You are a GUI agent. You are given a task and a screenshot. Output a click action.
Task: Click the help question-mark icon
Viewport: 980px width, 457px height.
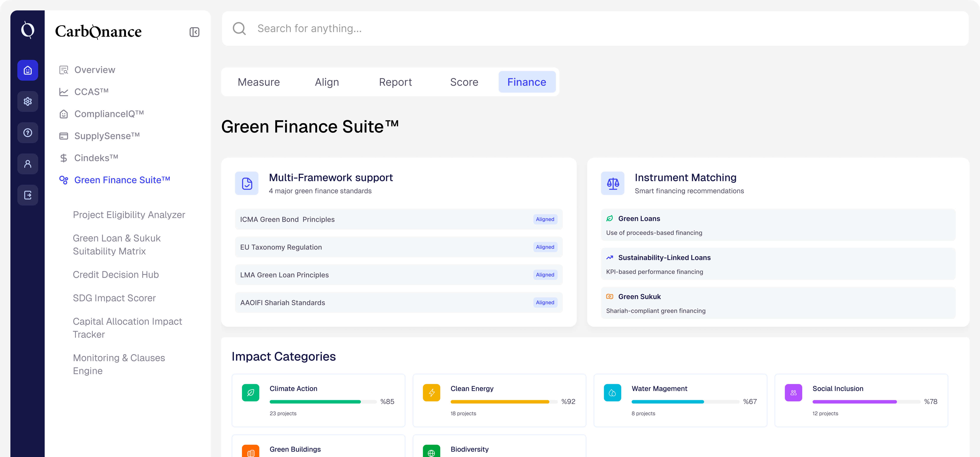[27, 132]
